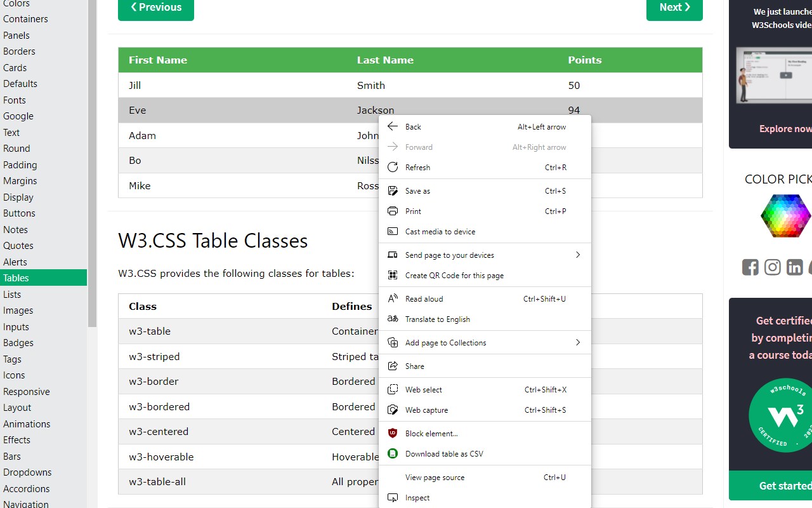Click the w3-table-all class cell
Screen dimensions: 812x508
[220, 481]
